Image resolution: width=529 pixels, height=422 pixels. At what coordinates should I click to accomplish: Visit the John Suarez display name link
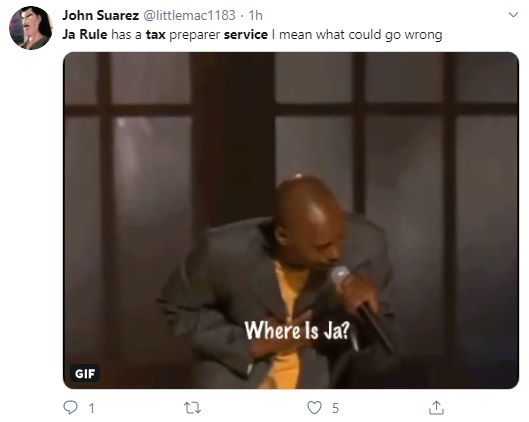(101, 15)
